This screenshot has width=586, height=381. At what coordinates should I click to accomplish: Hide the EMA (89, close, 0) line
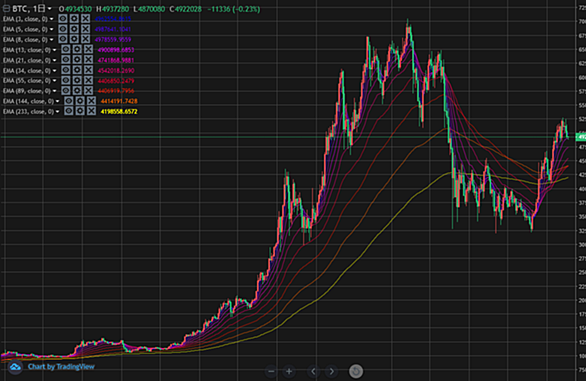coord(65,90)
